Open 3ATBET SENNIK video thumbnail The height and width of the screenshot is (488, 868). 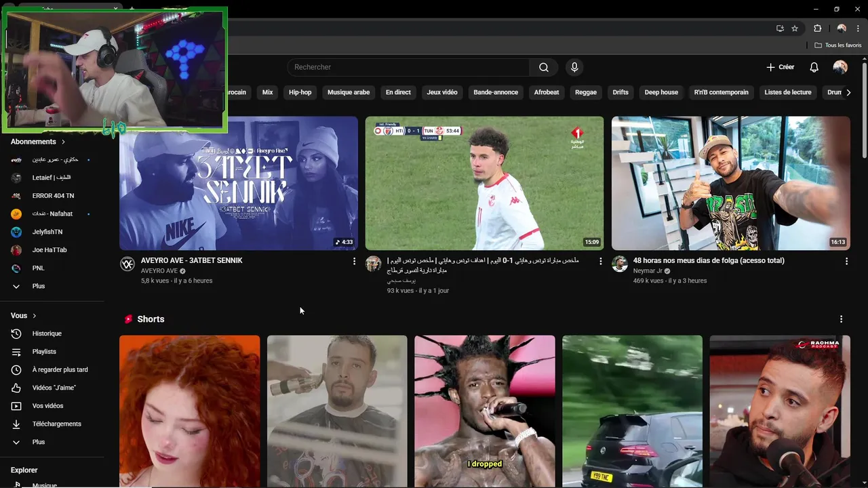(x=239, y=183)
